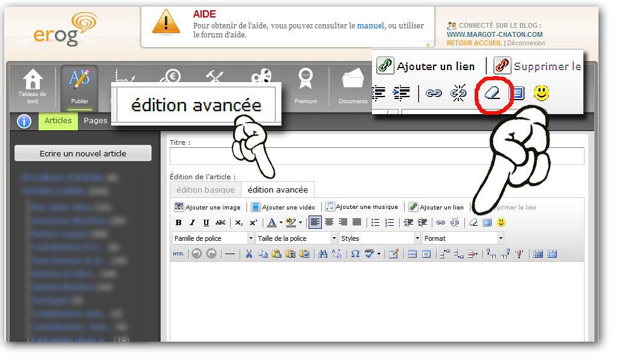Toggle underline formatting
This screenshot has height=364, width=619.
pos(206,223)
